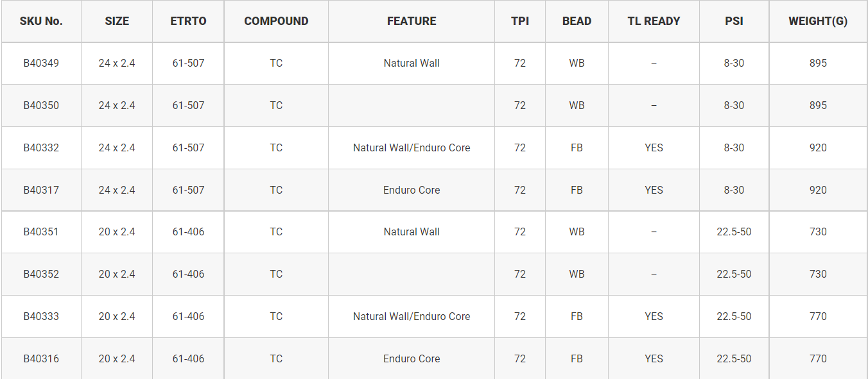Click the BEAD column header

click(x=577, y=21)
